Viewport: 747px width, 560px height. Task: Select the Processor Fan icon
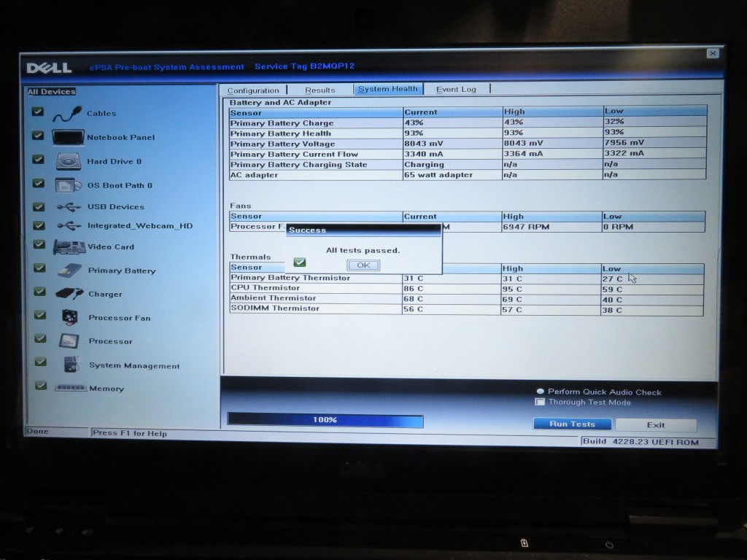(70, 317)
